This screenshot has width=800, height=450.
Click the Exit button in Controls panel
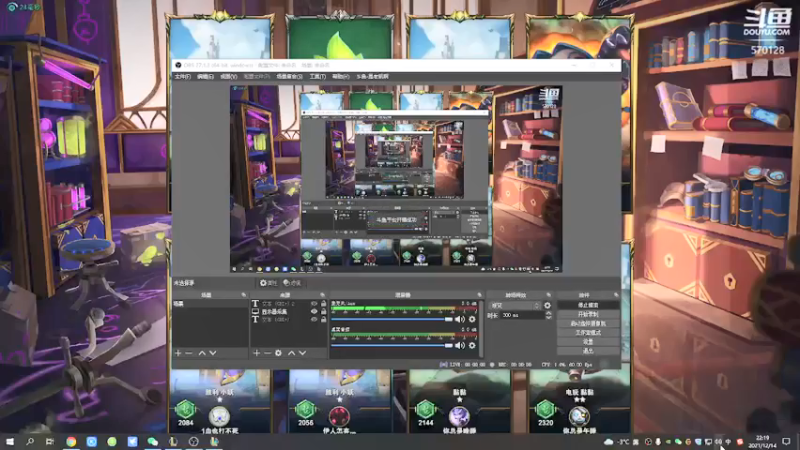tap(588, 351)
